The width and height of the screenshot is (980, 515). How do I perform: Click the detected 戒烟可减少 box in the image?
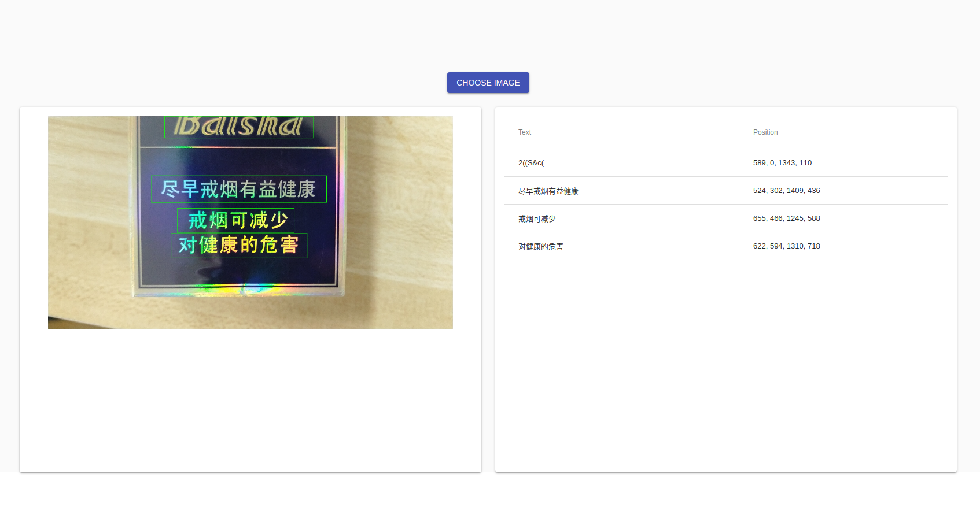point(235,220)
